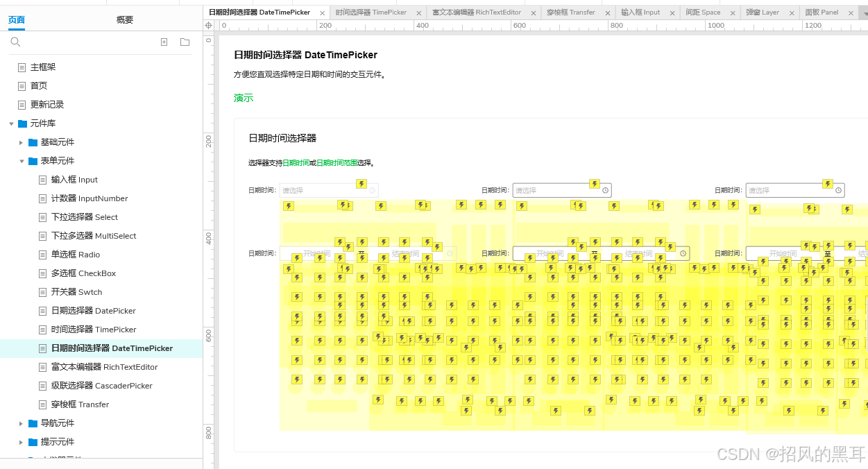Close the 日期时间选择器 DateTimePicker document tab
The height and width of the screenshot is (469, 868).
point(323,13)
